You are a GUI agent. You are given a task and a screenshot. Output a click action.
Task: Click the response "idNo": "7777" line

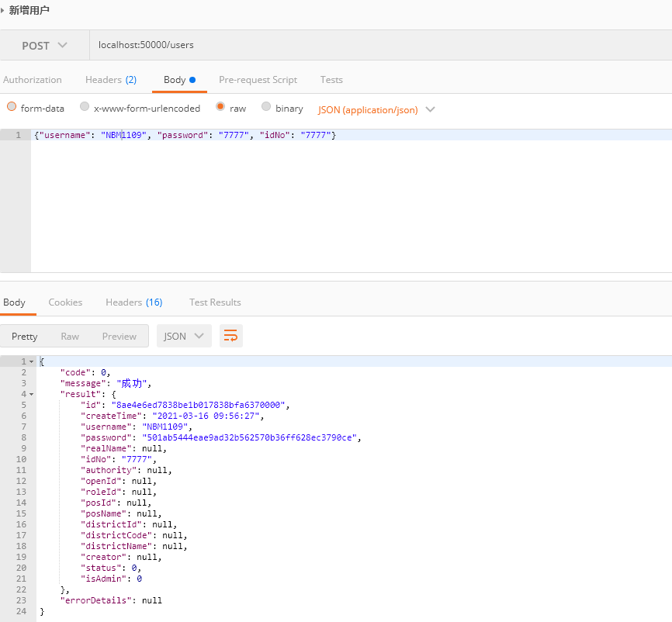pos(118,459)
